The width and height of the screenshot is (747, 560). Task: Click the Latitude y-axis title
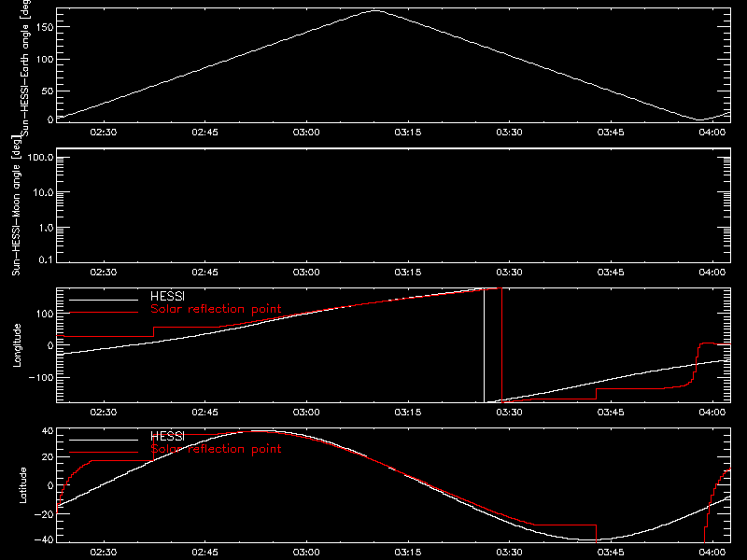(22, 485)
